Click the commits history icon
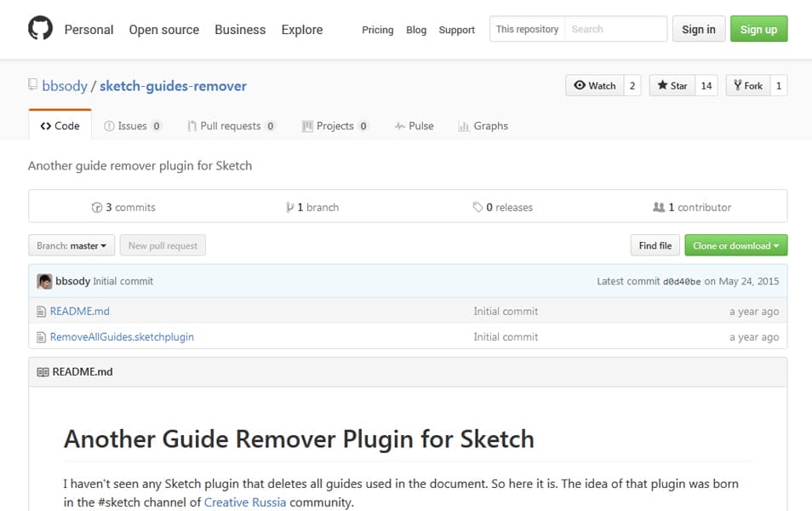Screen dimensions: 812x511 pos(98,206)
